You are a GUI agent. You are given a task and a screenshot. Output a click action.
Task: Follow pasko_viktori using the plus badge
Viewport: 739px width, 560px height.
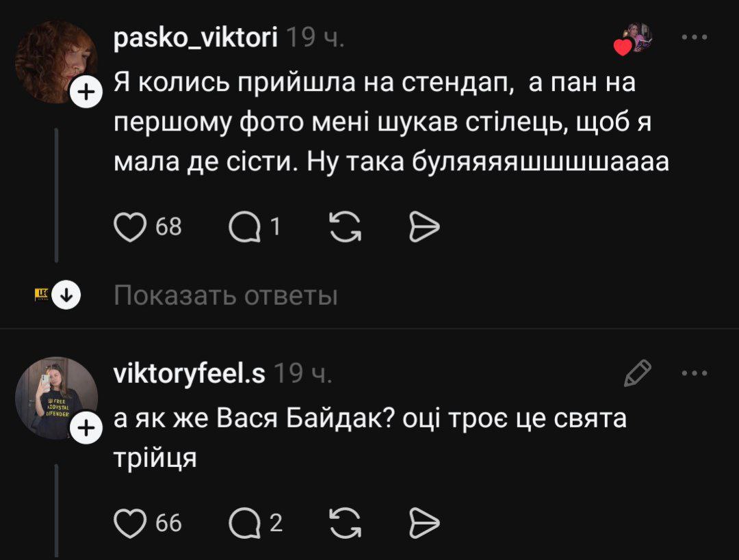click(x=86, y=94)
